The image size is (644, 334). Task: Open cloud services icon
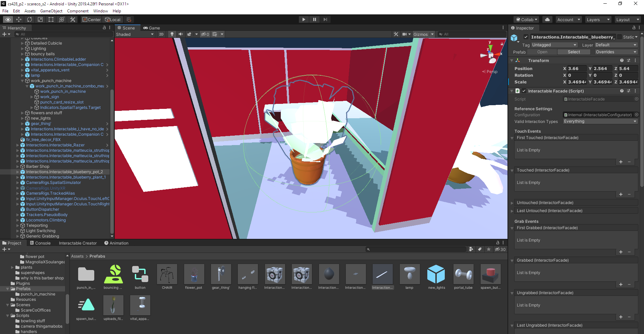(x=547, y=19)
